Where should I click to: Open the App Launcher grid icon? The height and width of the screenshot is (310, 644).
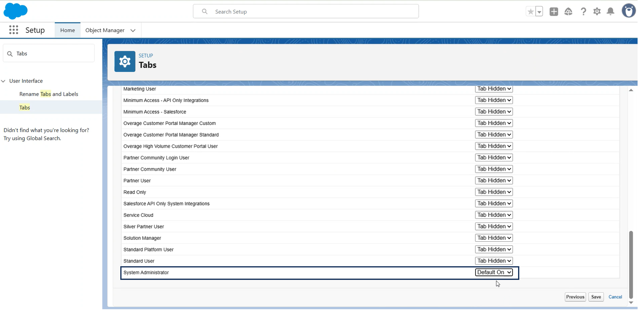(x=14, y=30)
